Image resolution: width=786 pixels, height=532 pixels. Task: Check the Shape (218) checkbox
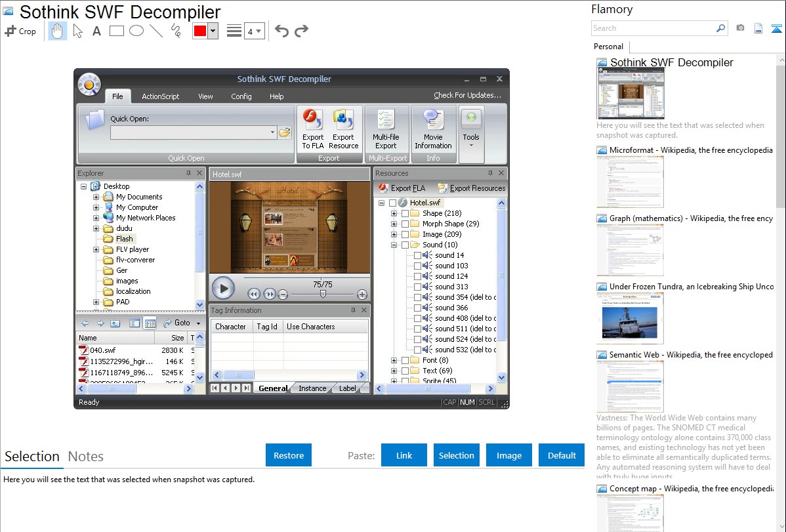[405, 214]
